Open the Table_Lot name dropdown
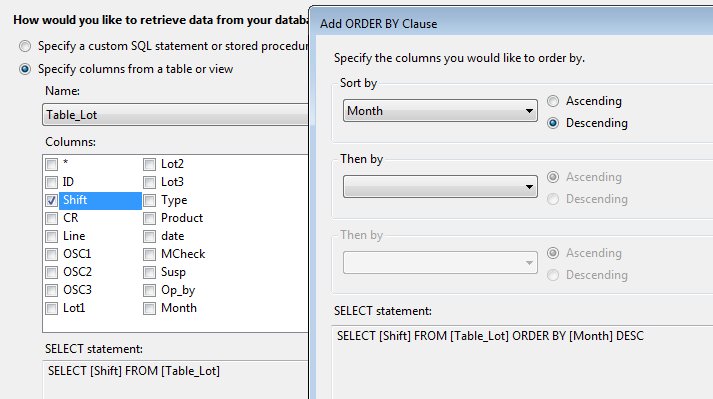713x399 pixels. (175, 115)
